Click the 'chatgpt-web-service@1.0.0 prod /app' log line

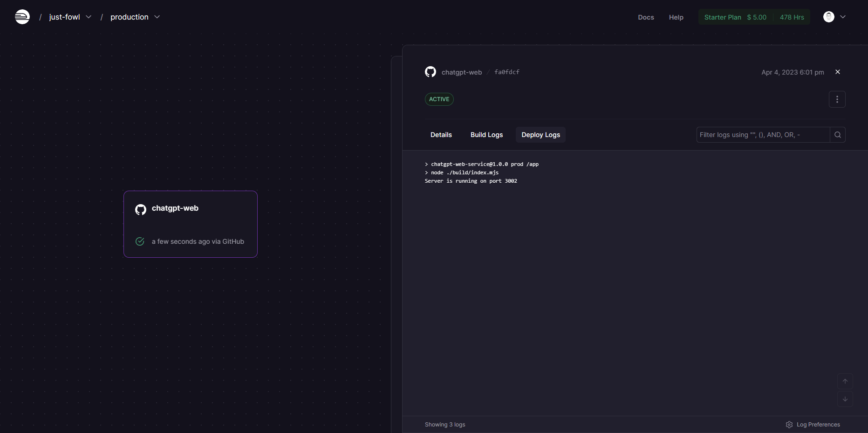pyautogui.click(x=482, y=164)
